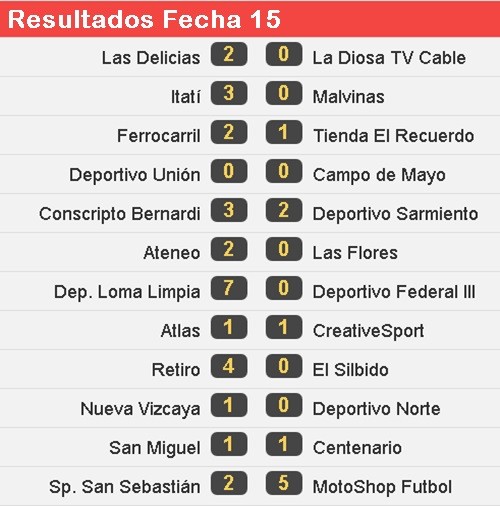Open La Diosa TV Cable team link

click(389, 58)
